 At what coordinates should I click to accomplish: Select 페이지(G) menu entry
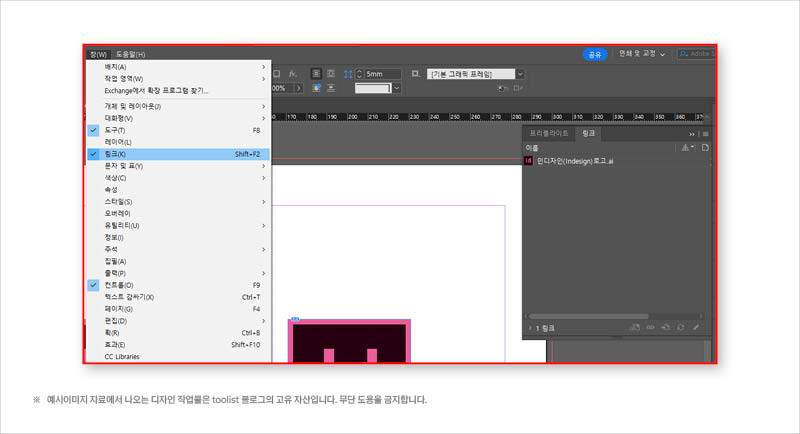pyautogui.click(x=178, y=309)
